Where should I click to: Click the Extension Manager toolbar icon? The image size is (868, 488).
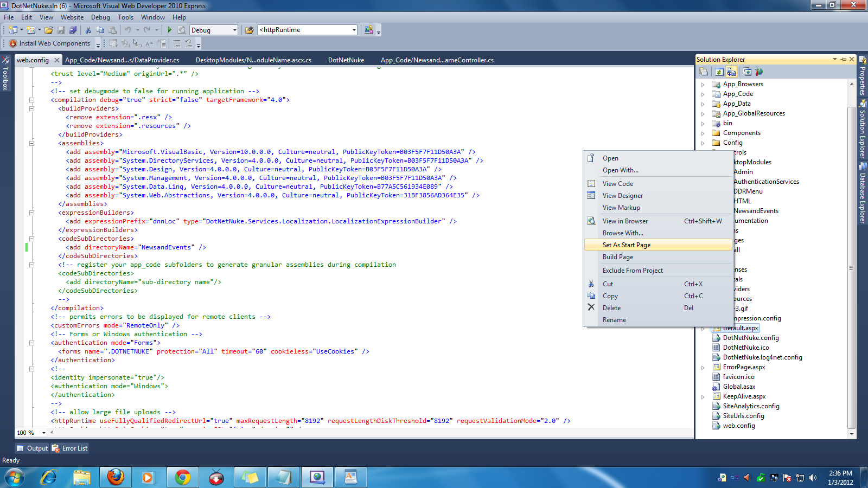369,30
